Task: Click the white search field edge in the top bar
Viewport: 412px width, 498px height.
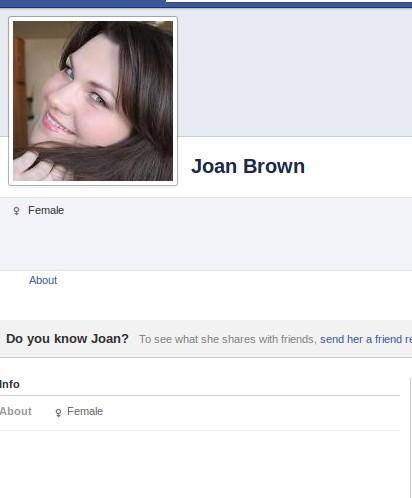Action: tap(289, 1)
